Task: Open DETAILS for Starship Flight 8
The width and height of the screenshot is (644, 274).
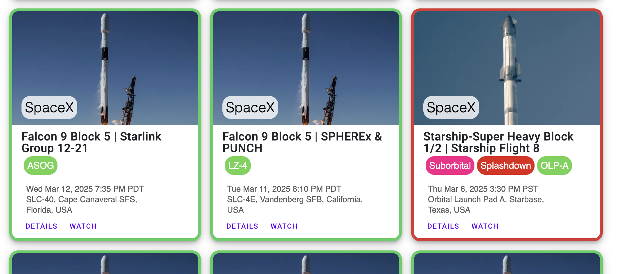Action: tap(443, 226)
